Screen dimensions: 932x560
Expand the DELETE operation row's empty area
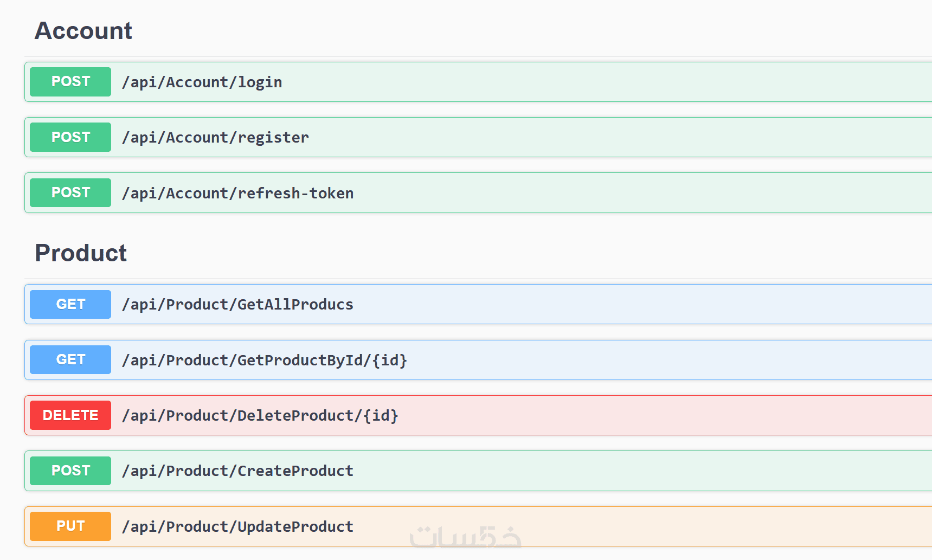point(651,415)
